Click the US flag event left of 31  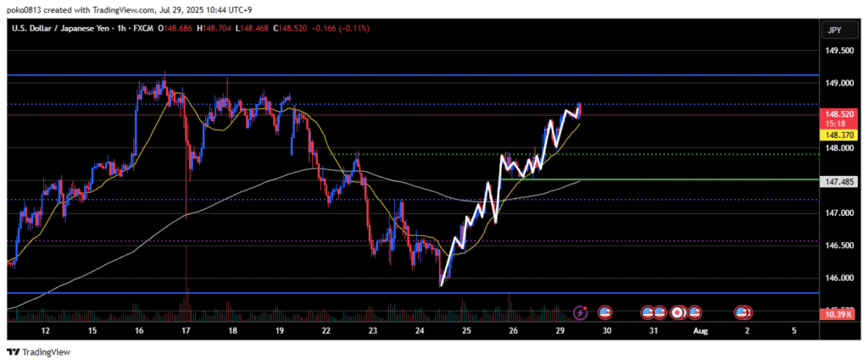(x=648, y=312)
